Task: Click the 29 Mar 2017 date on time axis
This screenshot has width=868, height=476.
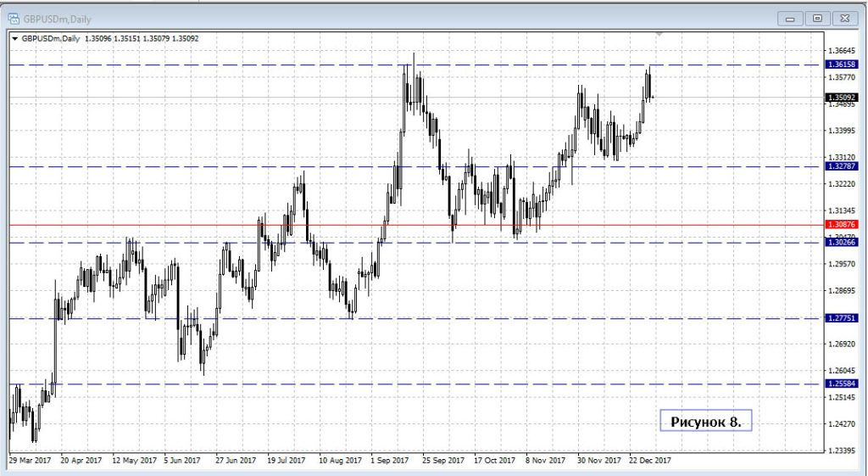Action: click(x=30, y=461)
